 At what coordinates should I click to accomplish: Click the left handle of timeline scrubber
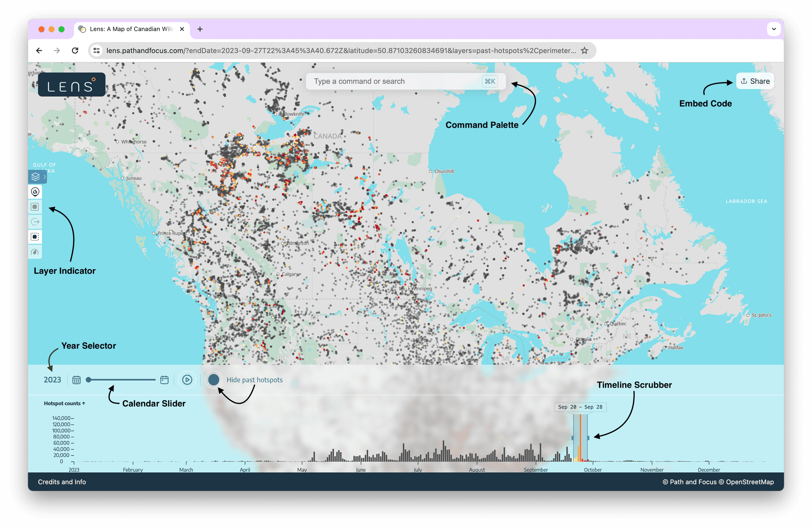[573, 438]
